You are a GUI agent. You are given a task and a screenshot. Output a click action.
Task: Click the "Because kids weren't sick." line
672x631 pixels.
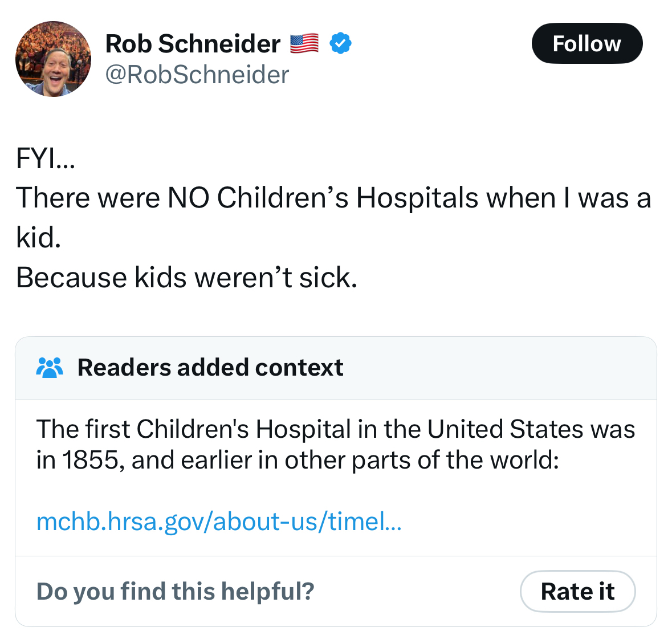pyautogui.click(x=186, y=278)
